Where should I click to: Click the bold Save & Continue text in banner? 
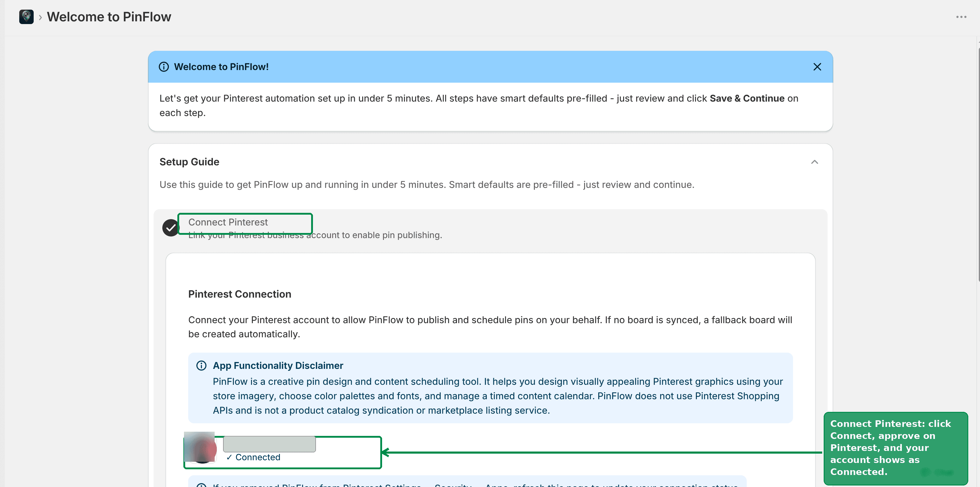click(x=747, y=99)
